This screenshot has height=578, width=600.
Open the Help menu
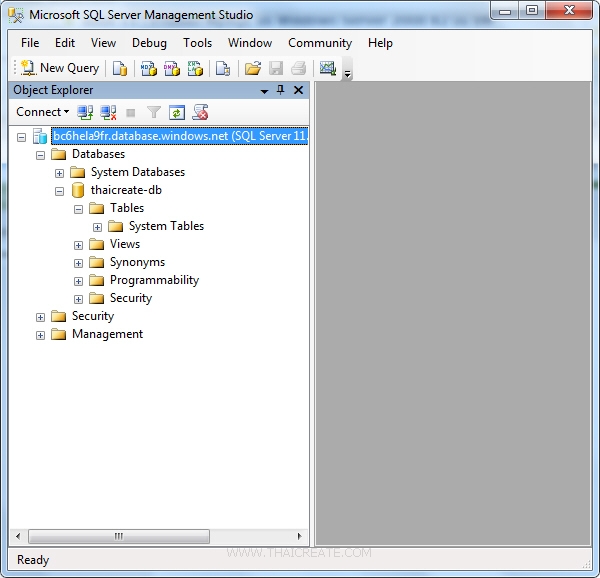coord(380,43)
